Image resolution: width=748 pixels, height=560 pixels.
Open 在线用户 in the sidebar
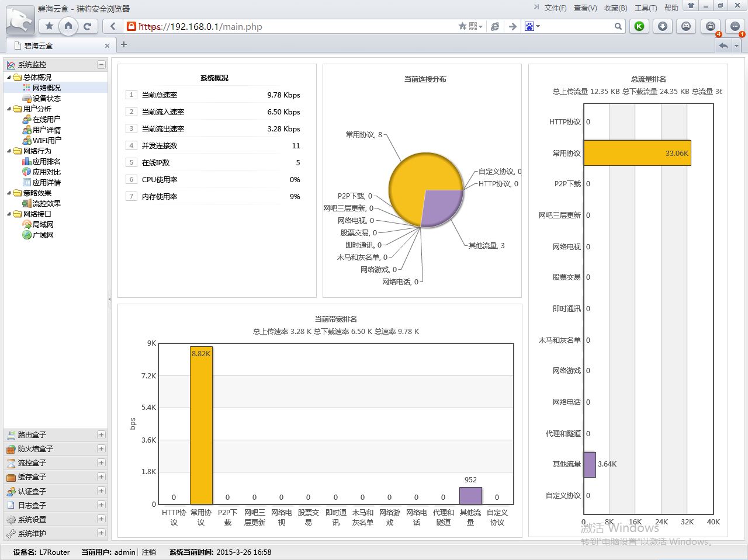coord(46,119)
